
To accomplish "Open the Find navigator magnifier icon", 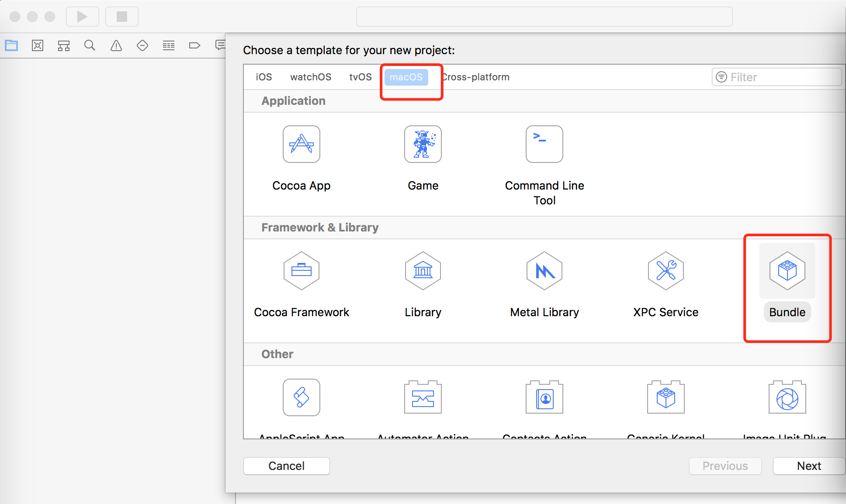I will pos(90,45).
